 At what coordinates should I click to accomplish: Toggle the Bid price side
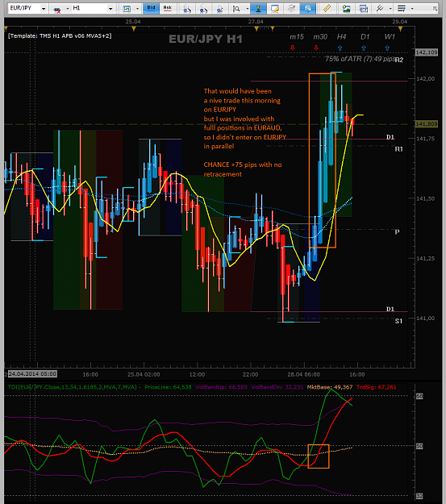[x=151, y=8]
